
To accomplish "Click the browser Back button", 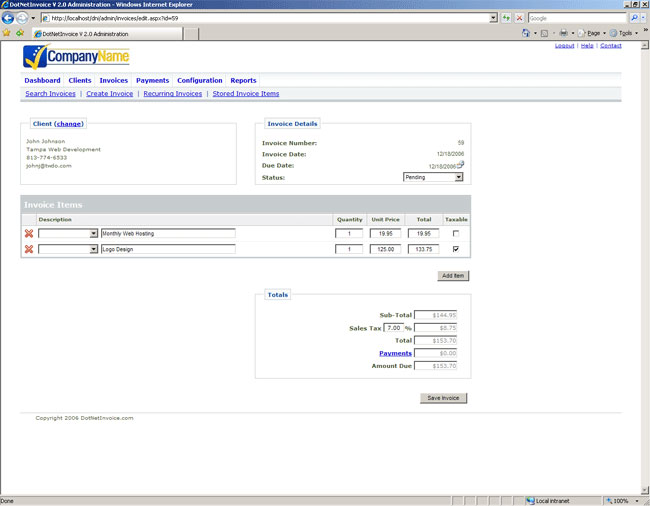I will point(9,18).
